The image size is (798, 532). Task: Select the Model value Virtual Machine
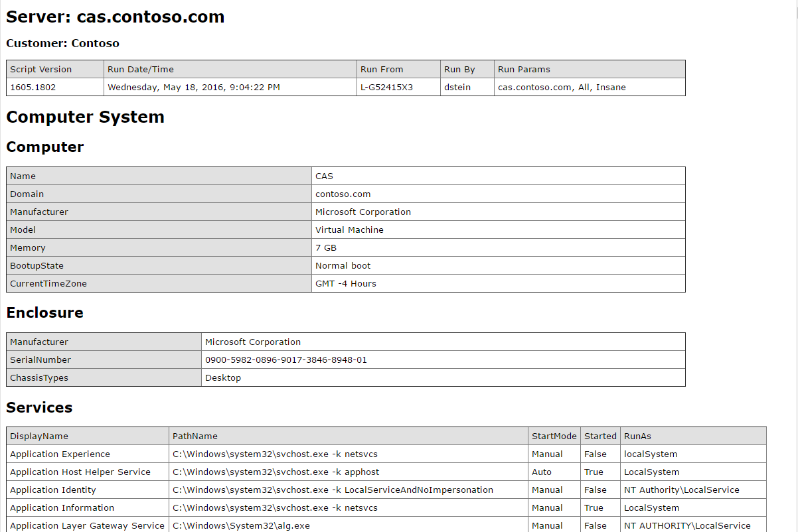click(349, 230)
